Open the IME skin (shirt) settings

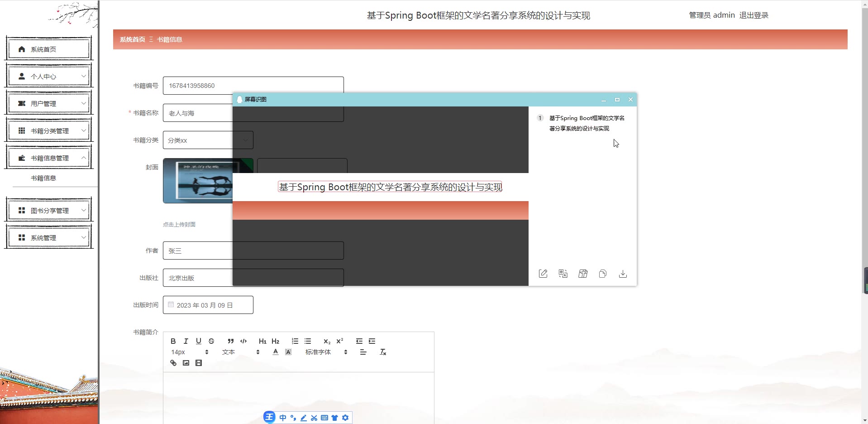[x=335, y=418]
